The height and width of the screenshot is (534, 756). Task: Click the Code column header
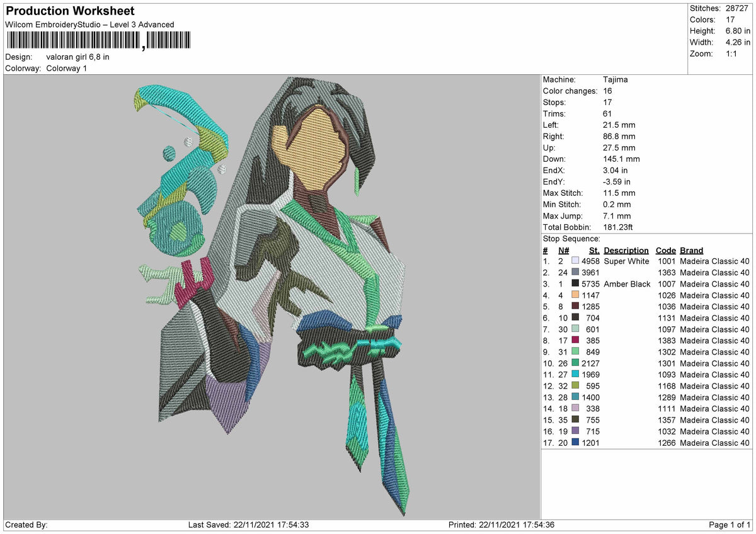(x=665, y=250)
